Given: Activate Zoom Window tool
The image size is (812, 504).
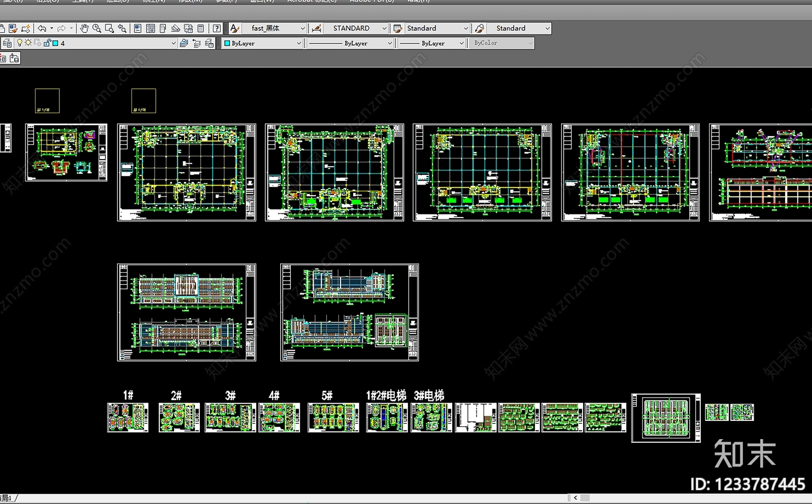Looking at the screenshot, I should coord(109,28).
